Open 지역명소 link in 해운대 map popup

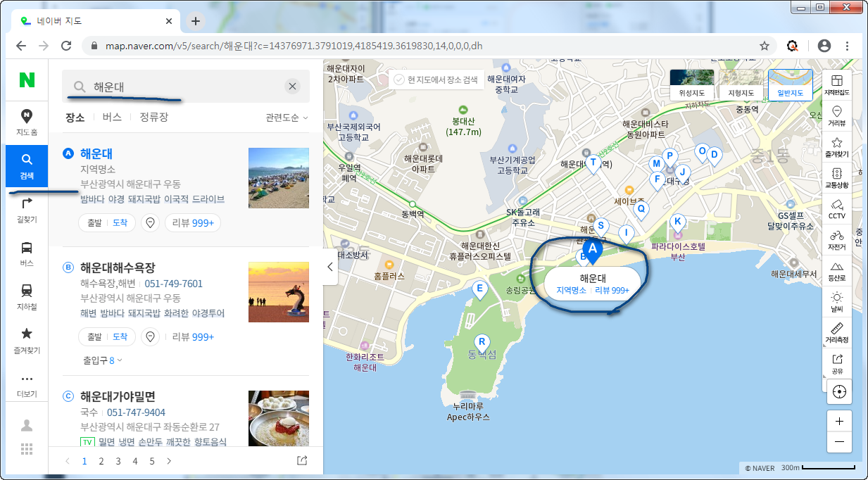click(571, 290)
